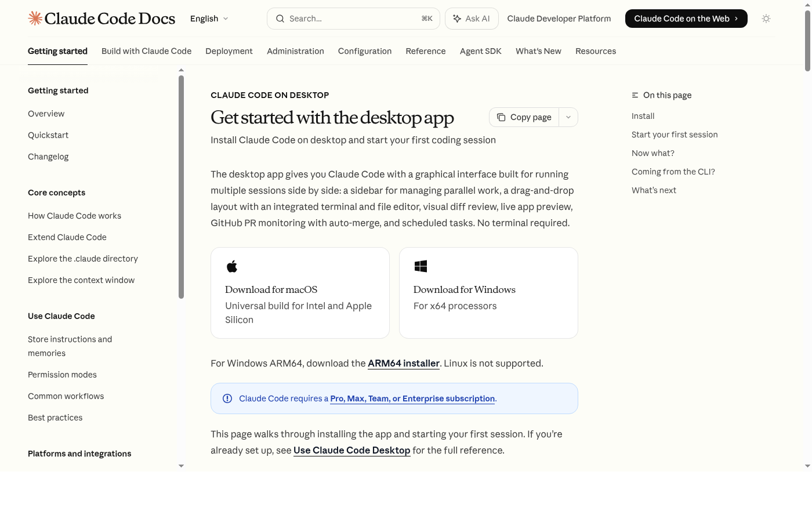Switch to the What's New tab
The height and width of the screenshot is (522, 812).
coord(538,51)
